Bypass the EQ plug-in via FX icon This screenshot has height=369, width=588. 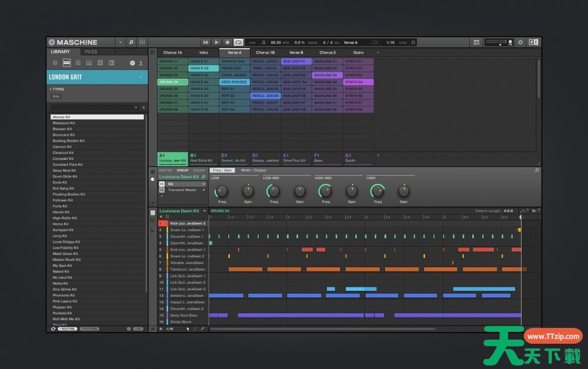(x=162, y=184)
